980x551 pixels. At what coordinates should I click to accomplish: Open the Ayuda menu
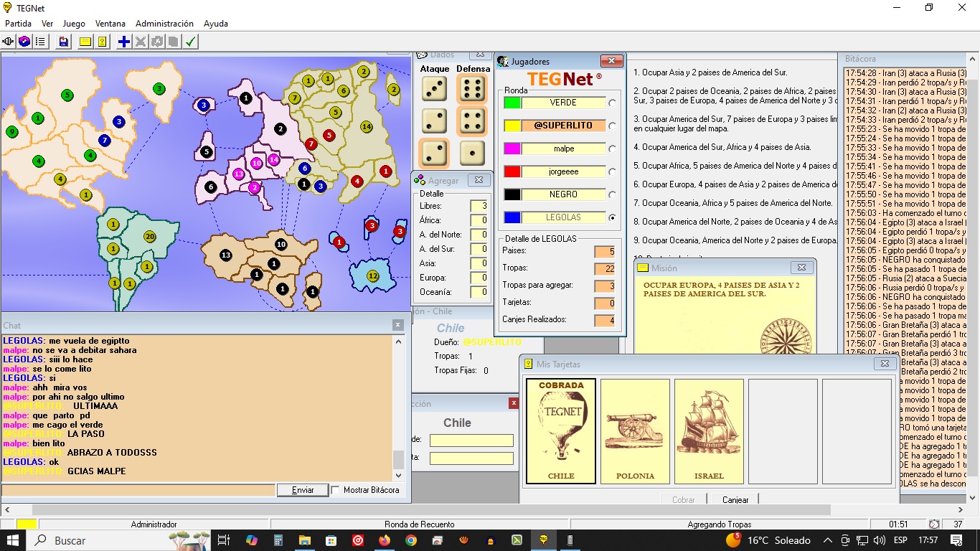coord(216,24)
